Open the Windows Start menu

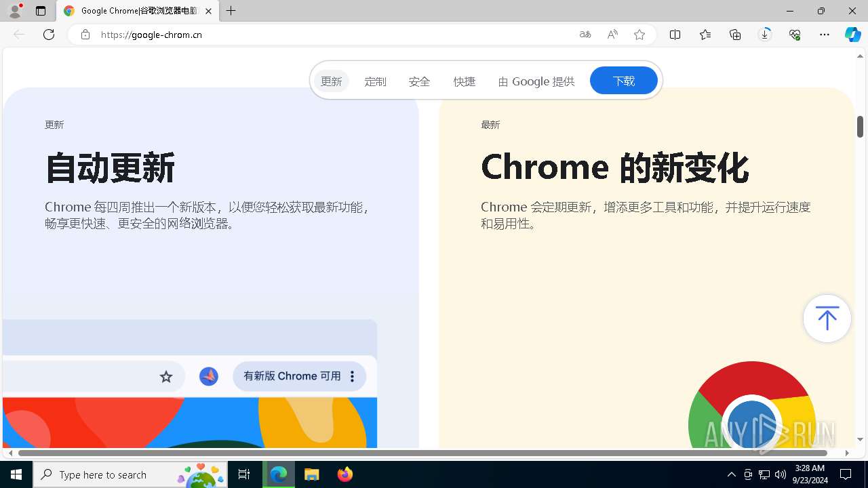(16, 474)
